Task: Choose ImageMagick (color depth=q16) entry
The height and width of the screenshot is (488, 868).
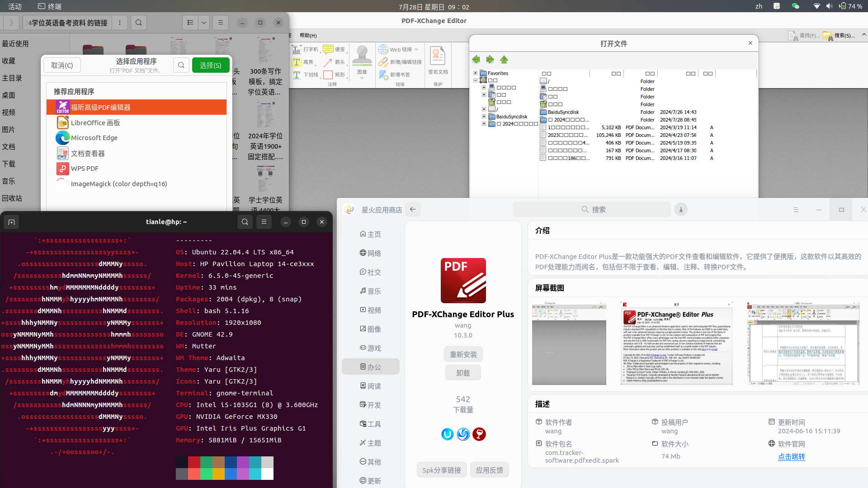Action: 137,184
